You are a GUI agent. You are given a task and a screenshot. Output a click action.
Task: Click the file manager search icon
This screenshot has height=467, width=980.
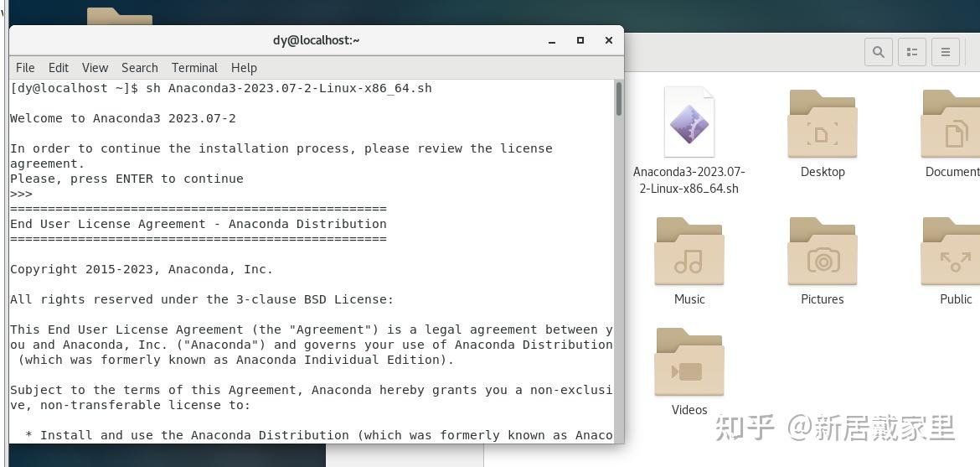pyautogui.click(x=878, y=52)
